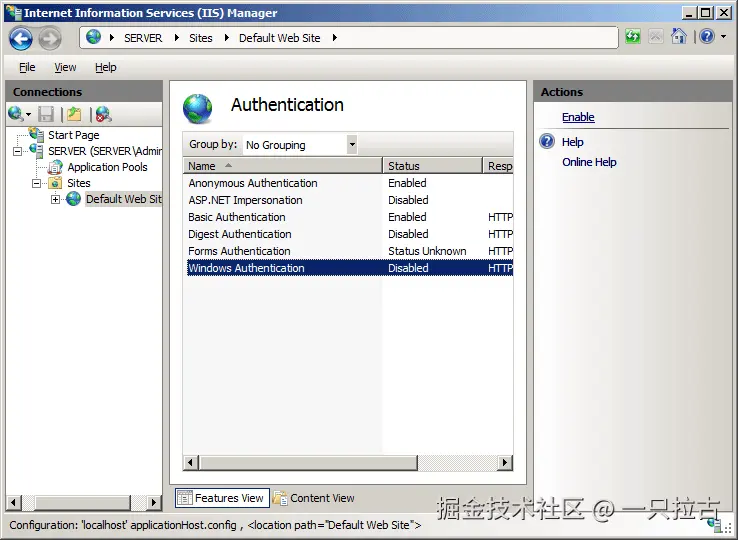Switch to Content View tab

click(x=314, y=498)
